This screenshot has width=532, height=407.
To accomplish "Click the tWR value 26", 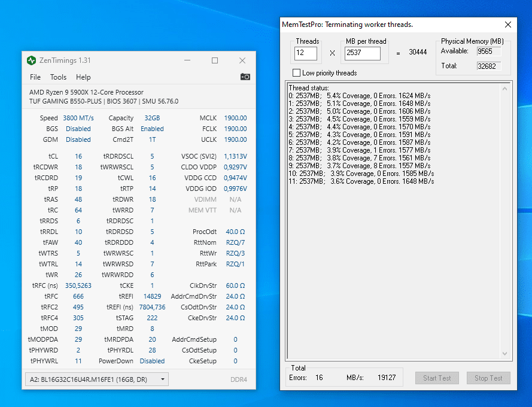I will coord(78,275).
